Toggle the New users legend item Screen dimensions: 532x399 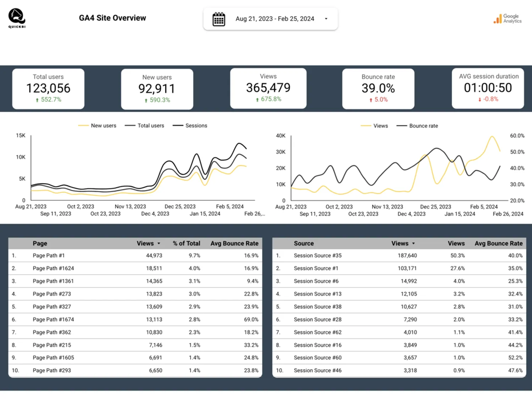tap(97, 125)
